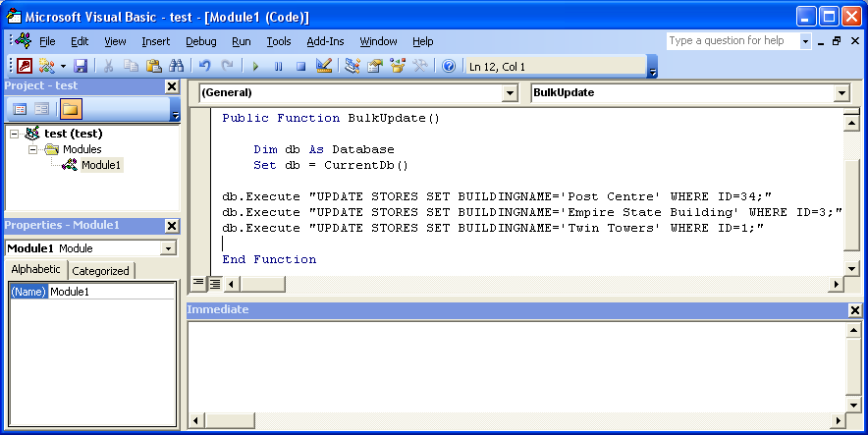Open the Insert menu
The width and height of the screenshot is (868, 435).
155,41
